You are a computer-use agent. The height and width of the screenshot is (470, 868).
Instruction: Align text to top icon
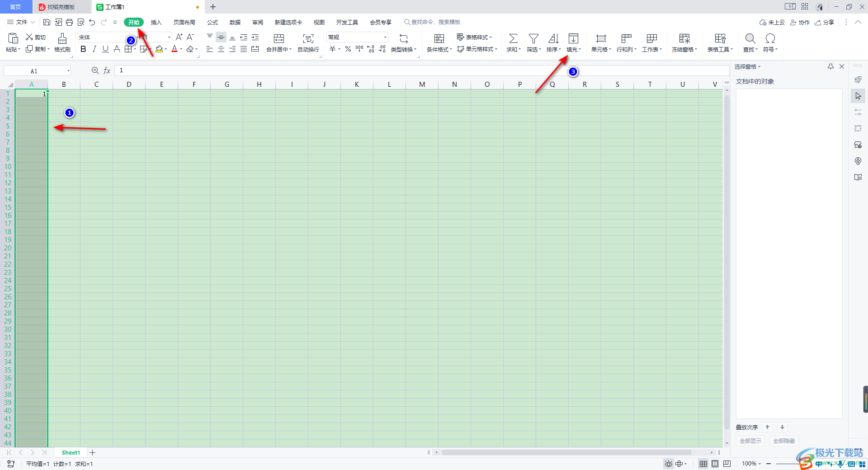[x=210, y=37]
